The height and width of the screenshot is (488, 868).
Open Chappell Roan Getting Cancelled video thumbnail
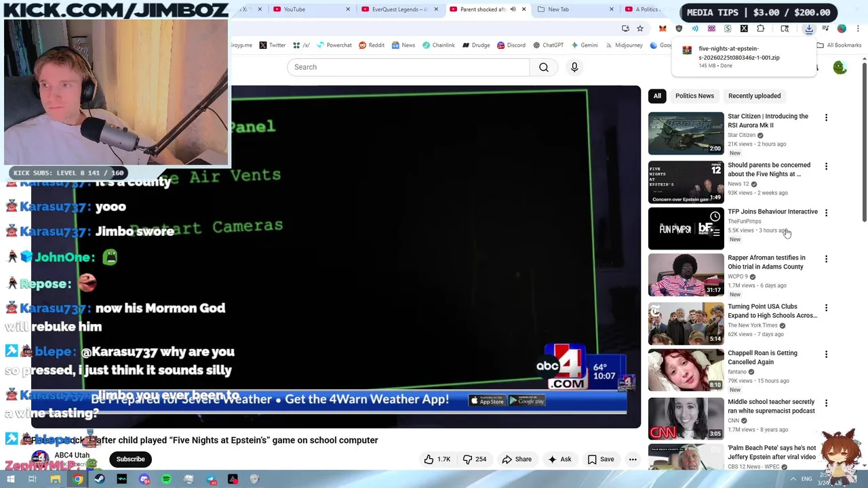tap(686, 370)
